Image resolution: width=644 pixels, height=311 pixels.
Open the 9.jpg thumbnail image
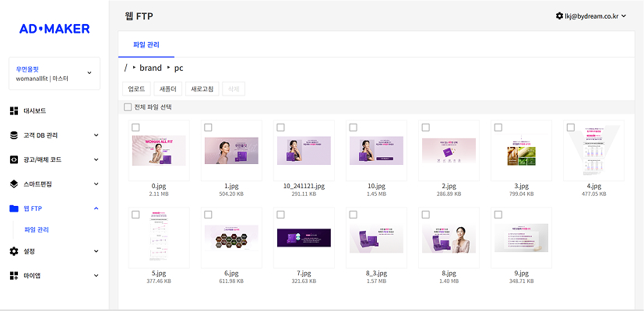(x=521, y=238)
